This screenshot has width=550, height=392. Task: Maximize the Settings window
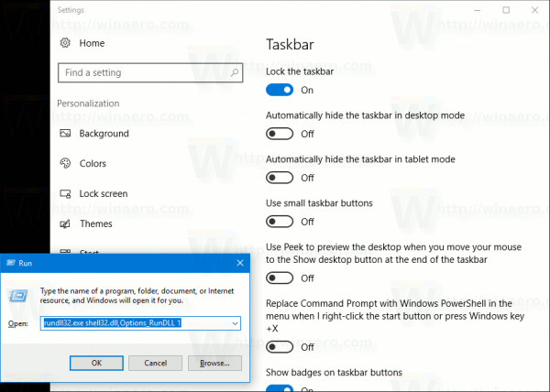click(x=506, y=10)
